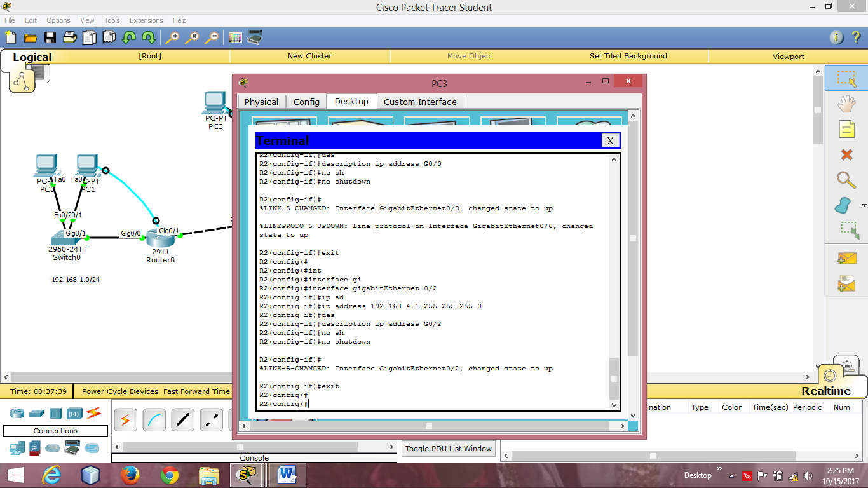Open the Tools menu

pos(112,20)
